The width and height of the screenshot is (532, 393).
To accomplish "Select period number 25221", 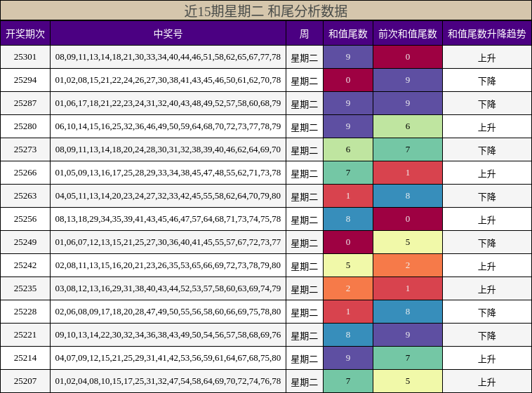I will pyautogui.click(x=25, y=335).
